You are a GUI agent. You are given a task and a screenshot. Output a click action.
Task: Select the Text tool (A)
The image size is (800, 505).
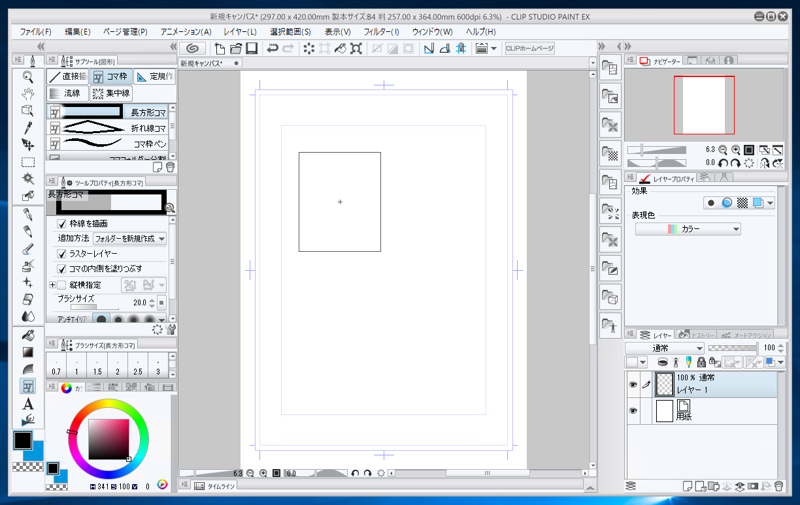pyautogui.click(x=28, y=403)
